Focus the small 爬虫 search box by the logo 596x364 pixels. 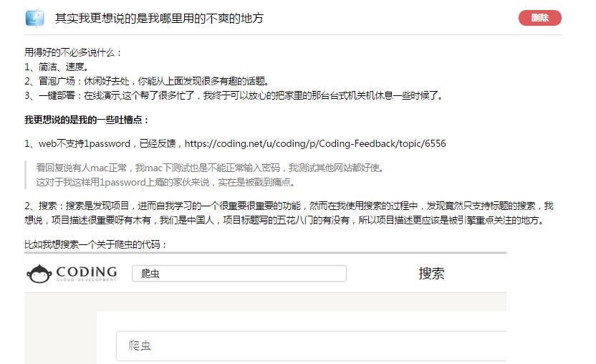239,274
